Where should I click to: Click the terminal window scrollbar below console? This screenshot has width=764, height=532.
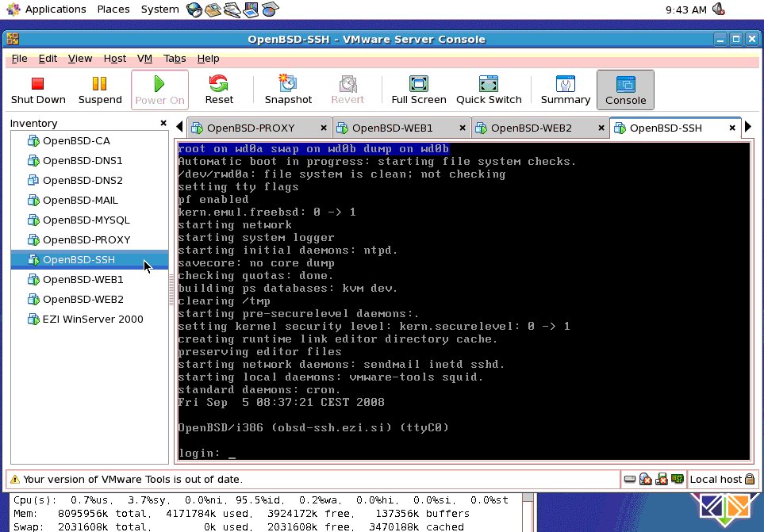tap(528, 512)
